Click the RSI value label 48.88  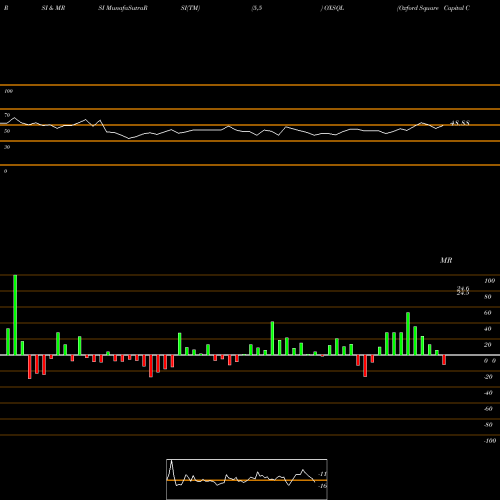click(460, 123)
